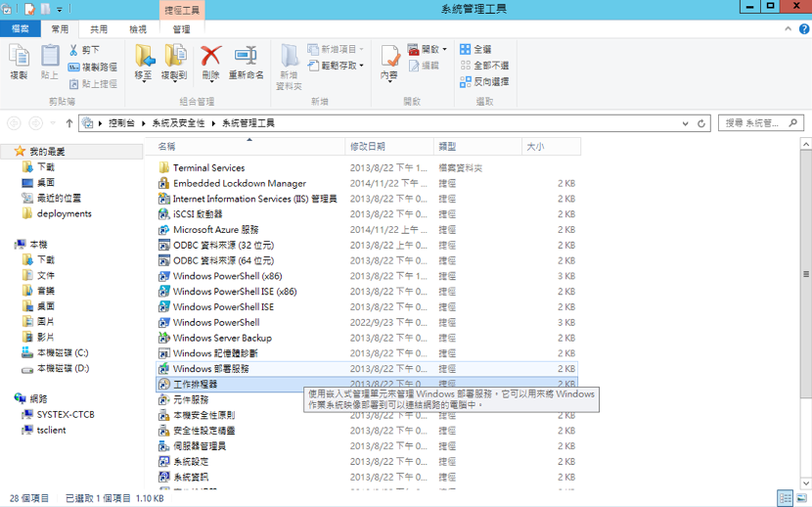Sort by 名稱 column header
812x507 pixels.
coord(245,147)
